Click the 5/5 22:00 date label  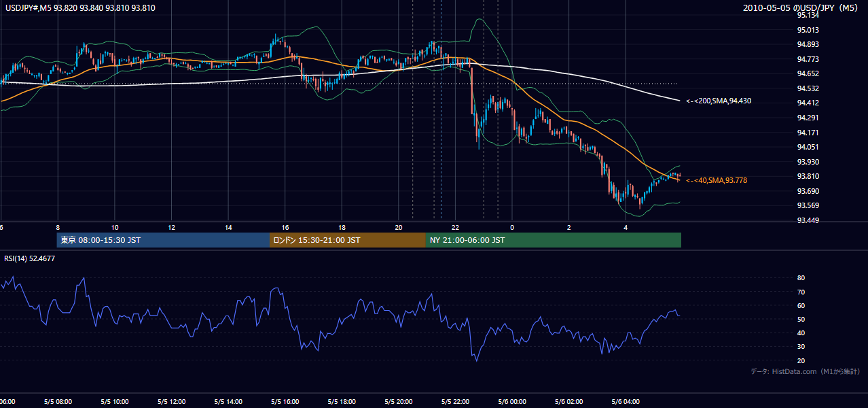click(x=455, y=402)
